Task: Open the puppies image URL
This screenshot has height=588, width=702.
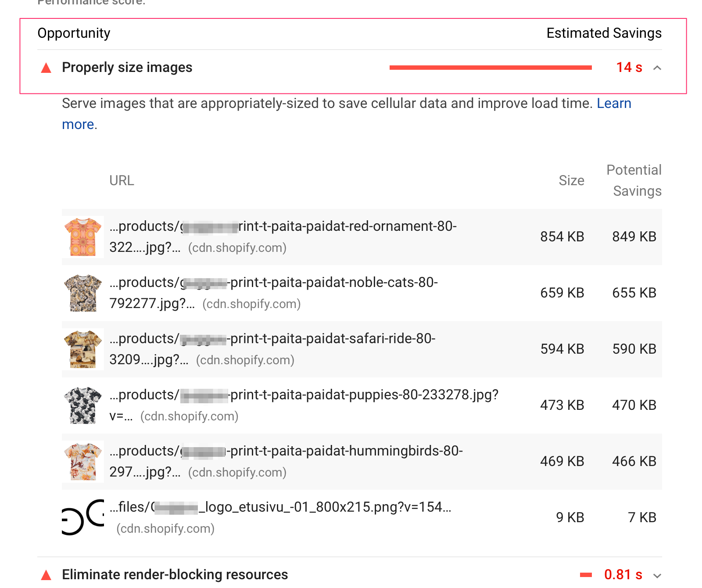Action: coord(304,395)
